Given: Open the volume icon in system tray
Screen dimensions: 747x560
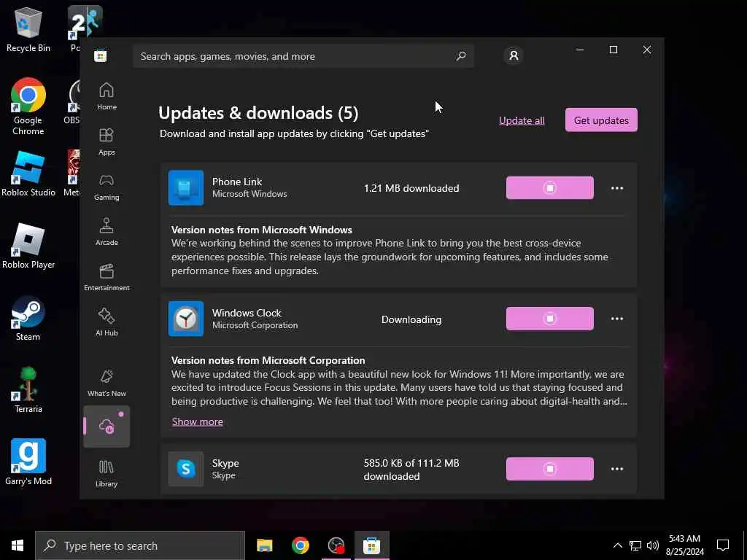Looking at the screenshot, I should pos(653,545).
